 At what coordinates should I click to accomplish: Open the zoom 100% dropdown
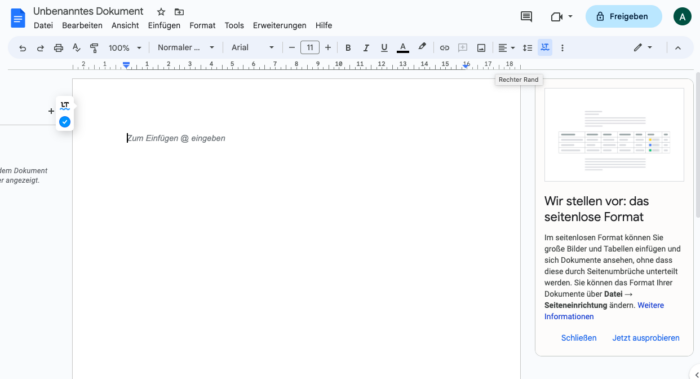point(125,48)
